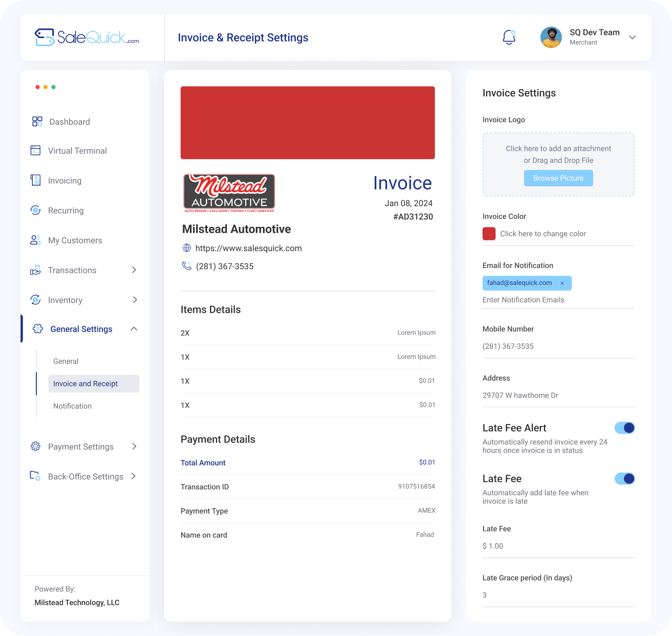Click the red invoice header banner
The height and width of the screenshot is (636, 672).
pyautogui.click(x=307, y=123)
